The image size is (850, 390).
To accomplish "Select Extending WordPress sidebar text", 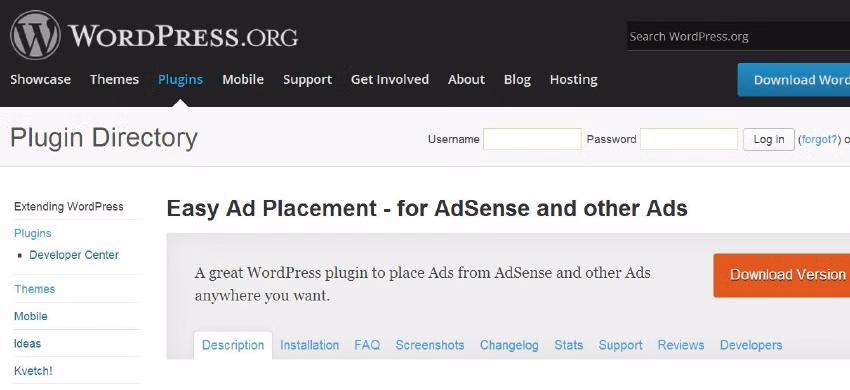I will click(x=69, y=207).
